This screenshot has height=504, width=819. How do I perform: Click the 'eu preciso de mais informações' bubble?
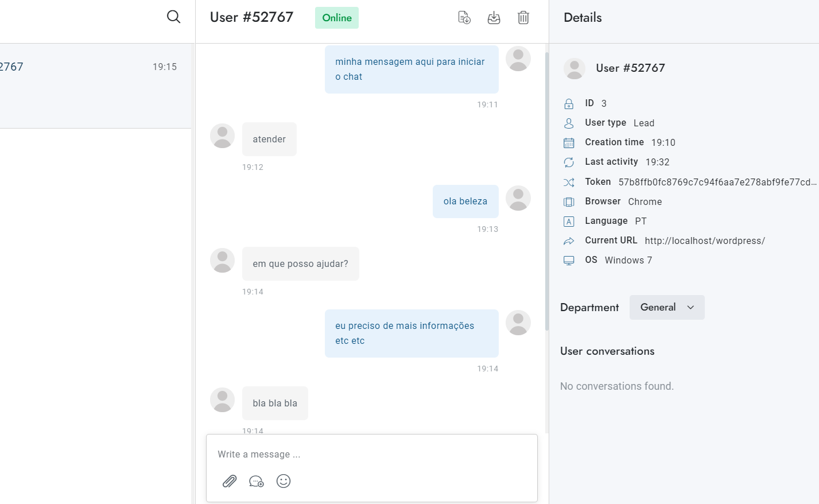click(x=412, y=334)
